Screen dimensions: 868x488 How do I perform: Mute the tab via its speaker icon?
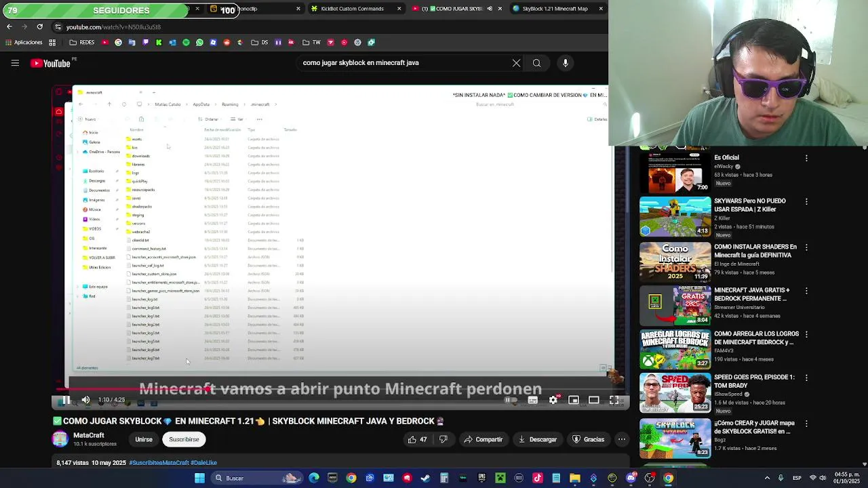coord(490,9)
